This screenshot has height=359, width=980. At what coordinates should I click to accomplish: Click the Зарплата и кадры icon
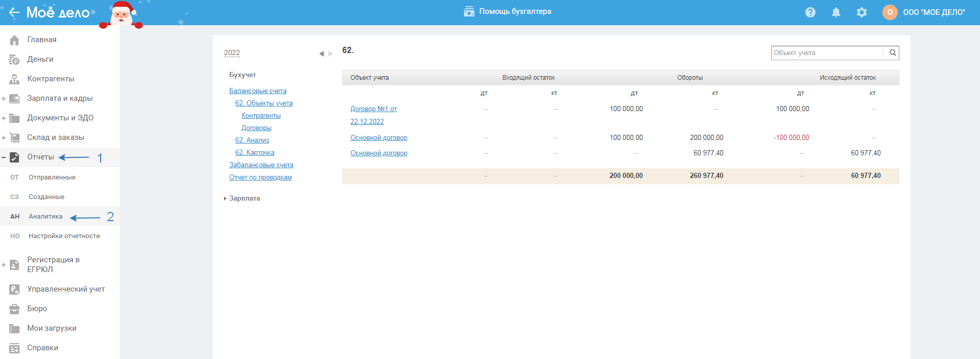(x=14, y=98)
